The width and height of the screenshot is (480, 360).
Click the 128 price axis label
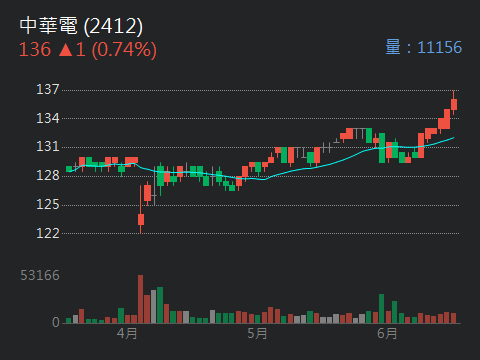click(48, 176)
